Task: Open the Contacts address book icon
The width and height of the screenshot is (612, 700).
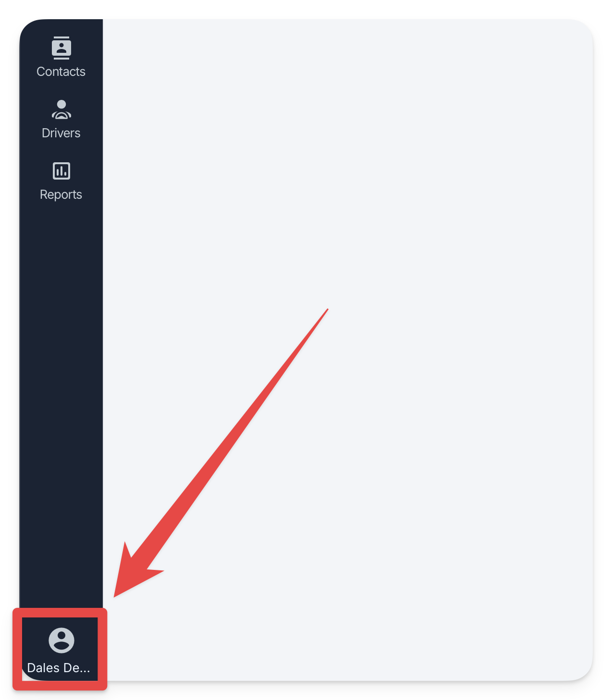Action: (x=61, y=48)
